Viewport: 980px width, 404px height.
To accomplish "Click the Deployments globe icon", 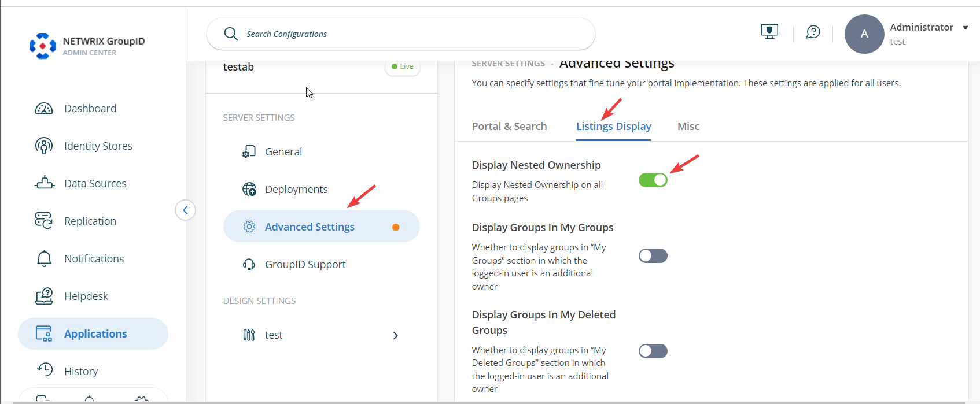I will coord(249,189).
